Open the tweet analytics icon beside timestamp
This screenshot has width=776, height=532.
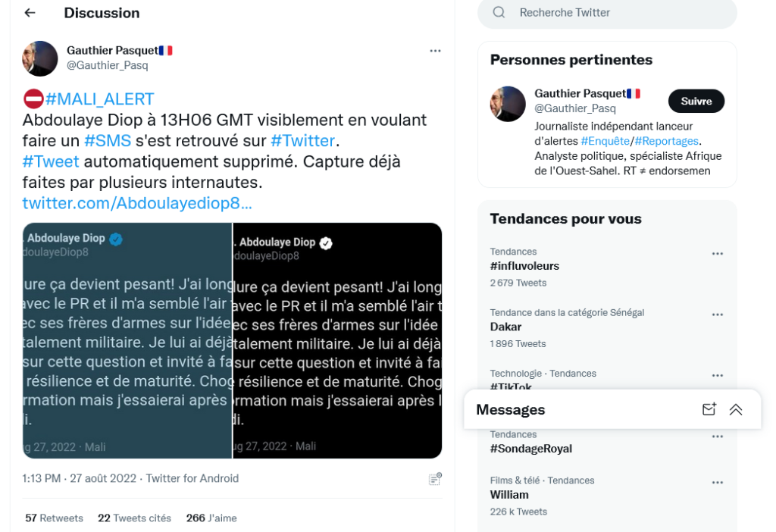(435, 479)
